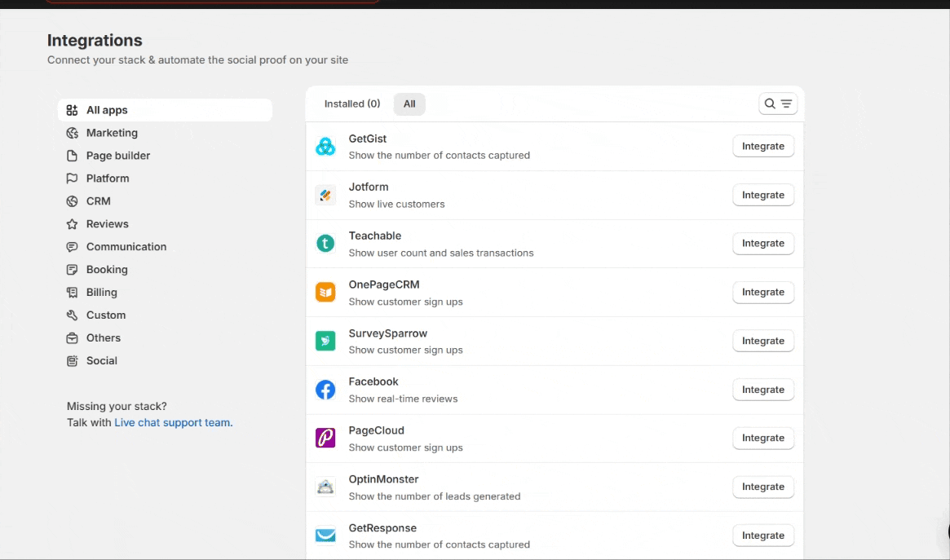Click the Billing receipt icon

click(x=72, y=293)
